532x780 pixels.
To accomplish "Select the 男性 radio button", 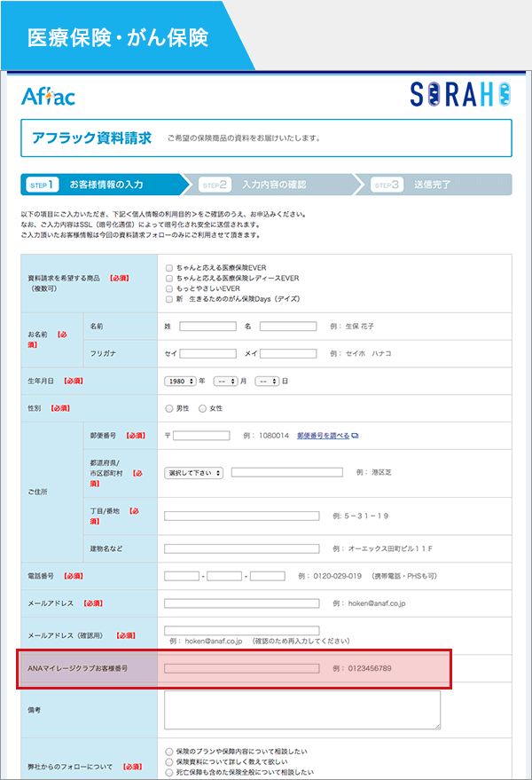I will pos(169,408).
